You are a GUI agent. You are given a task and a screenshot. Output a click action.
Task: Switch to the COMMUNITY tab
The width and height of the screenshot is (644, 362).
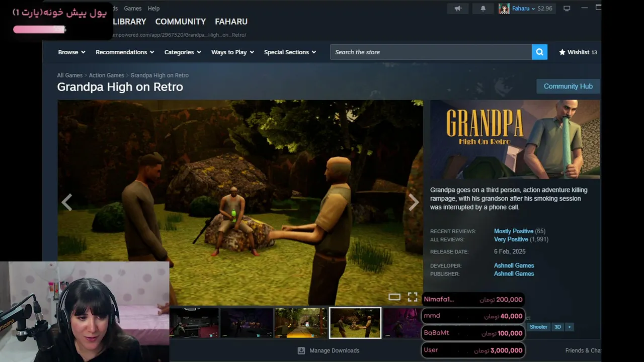click(x=181, y=22)
